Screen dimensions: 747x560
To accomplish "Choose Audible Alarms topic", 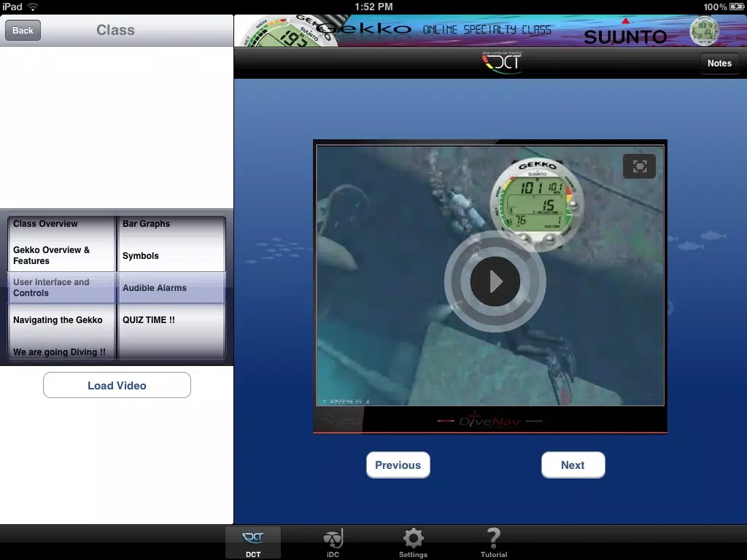I will click(155, 287).
